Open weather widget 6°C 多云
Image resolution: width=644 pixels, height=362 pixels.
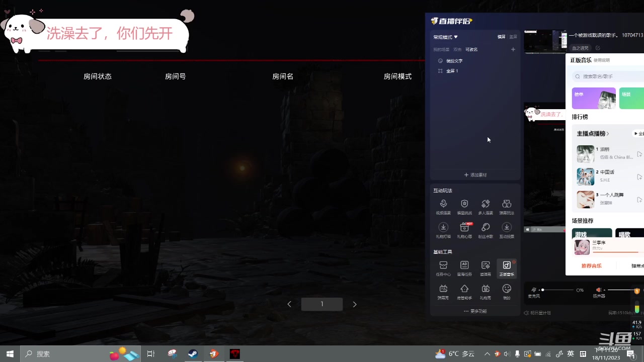click(x=455, y=354)
